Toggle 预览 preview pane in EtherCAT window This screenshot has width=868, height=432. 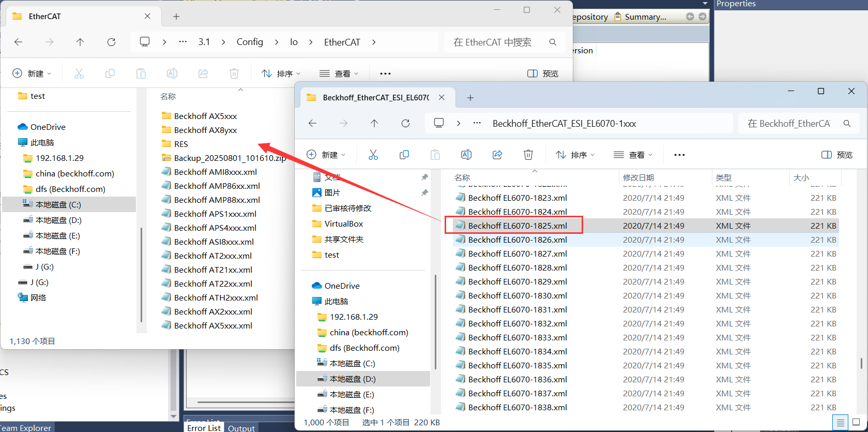point(543,73)
